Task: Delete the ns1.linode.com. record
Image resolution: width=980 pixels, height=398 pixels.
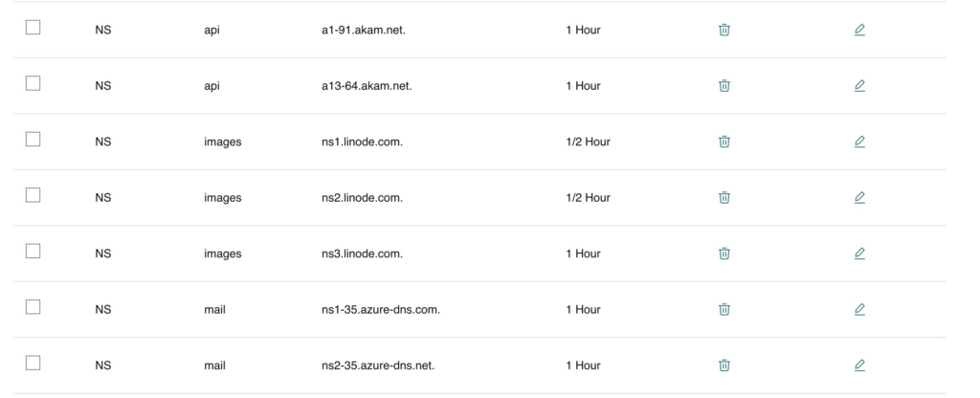Action: click(x=724, y=142)
